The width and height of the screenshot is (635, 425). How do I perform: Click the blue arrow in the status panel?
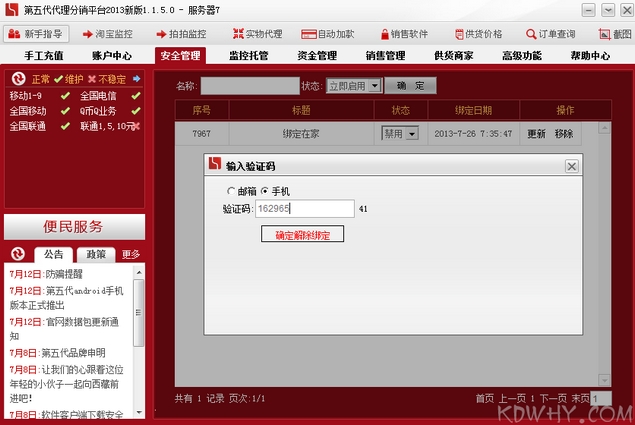tap(136, 79)
